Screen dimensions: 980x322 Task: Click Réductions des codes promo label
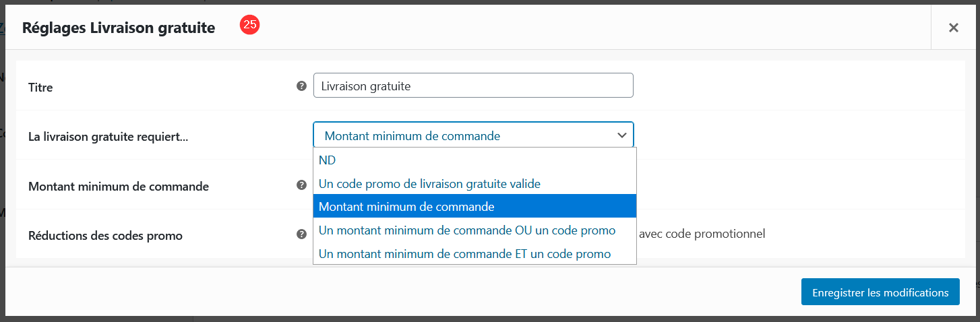click(x=105, y=236)
